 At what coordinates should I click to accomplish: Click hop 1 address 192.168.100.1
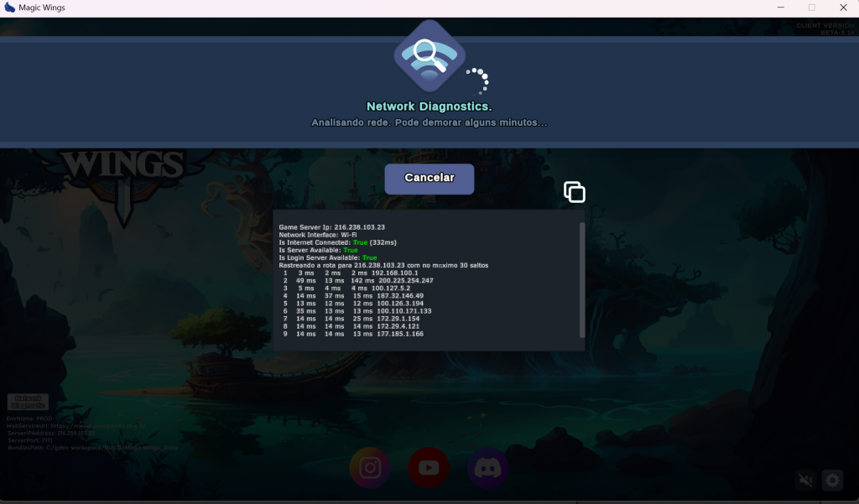click(x=394, y=273)
